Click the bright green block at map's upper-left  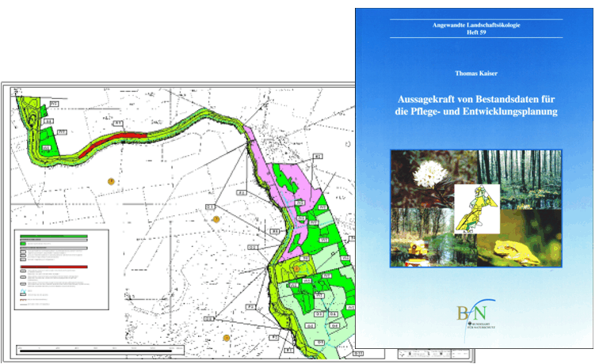pos(49,145)
